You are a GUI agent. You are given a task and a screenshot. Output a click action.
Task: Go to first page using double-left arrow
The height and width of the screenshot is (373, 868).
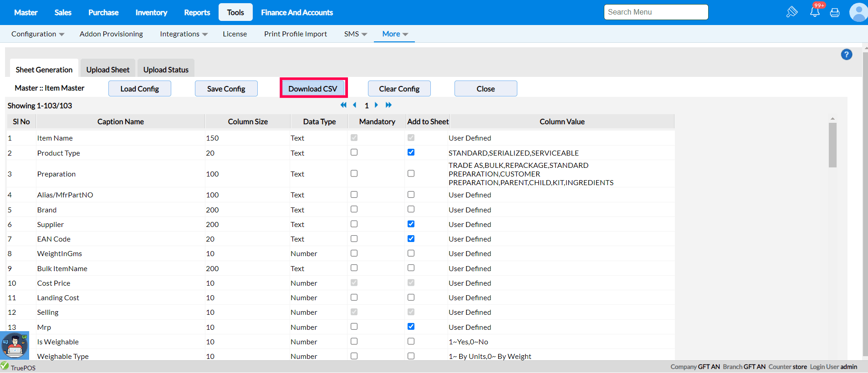[343, 105]
